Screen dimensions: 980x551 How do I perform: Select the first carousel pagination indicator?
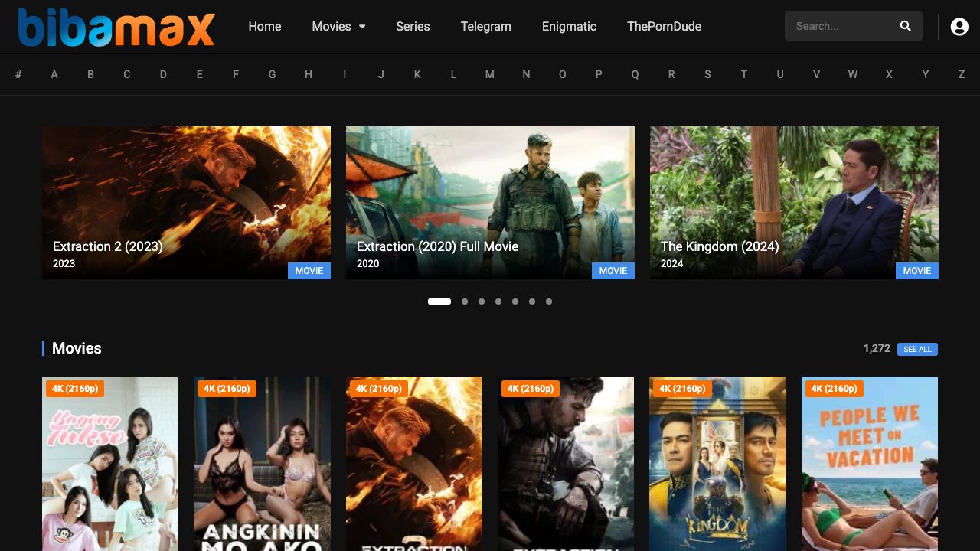[439, 302]
